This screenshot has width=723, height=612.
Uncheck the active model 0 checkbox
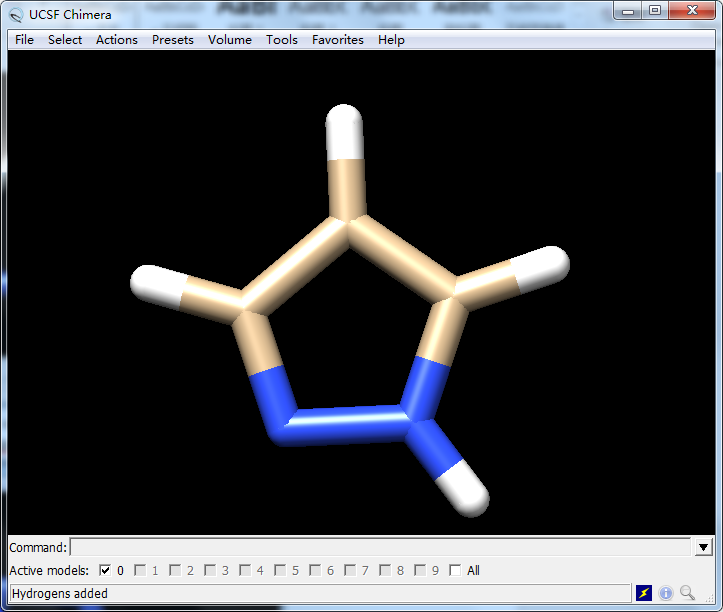(105, 570)
